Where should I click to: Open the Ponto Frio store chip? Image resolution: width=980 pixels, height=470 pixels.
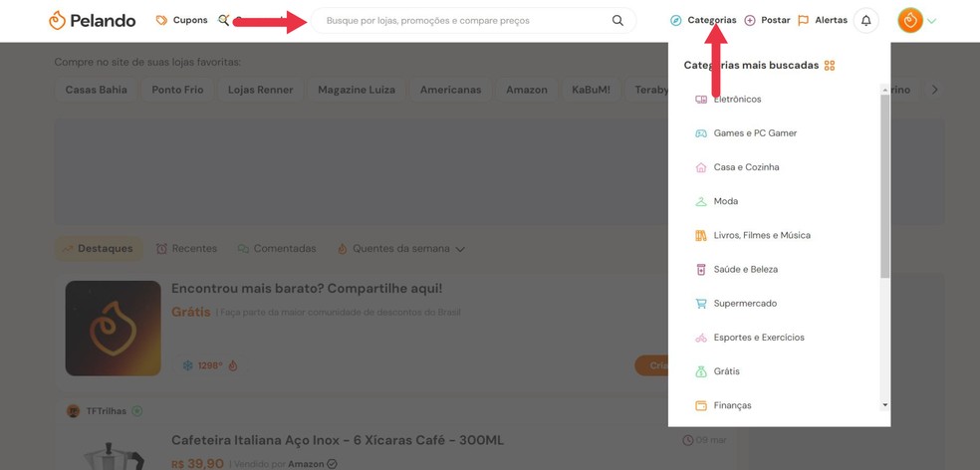pyautogui.click(x=177, y=90)
